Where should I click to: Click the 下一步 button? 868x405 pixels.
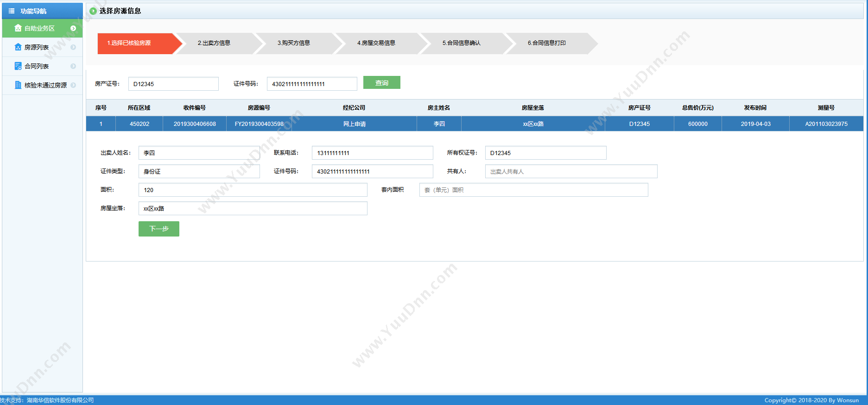click(159, 229)
